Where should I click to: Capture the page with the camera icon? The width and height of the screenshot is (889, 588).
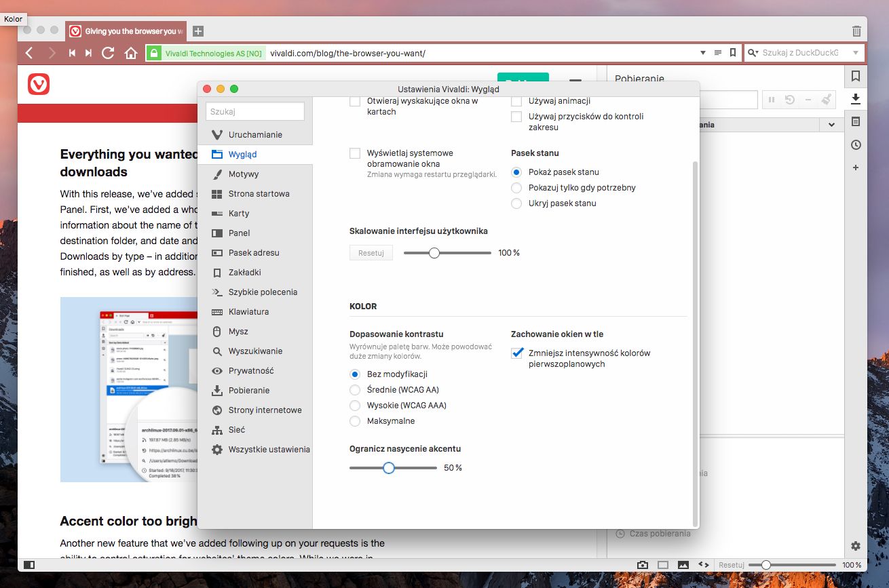pyautogui.click(x=642, y=564)
